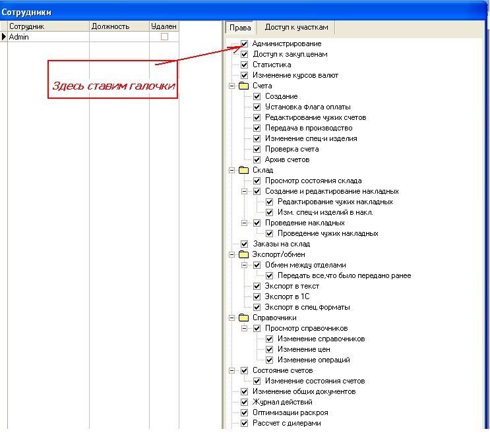This screenshot has width=490, height=448.
Task: Switch to Доступ к участкам tab
Action: [x=296, y=27]
